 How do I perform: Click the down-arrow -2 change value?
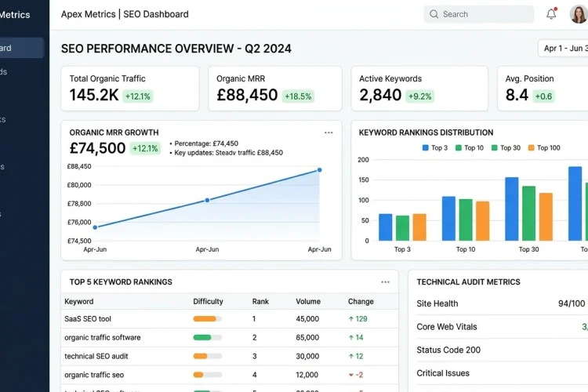(x=355, y=375)
